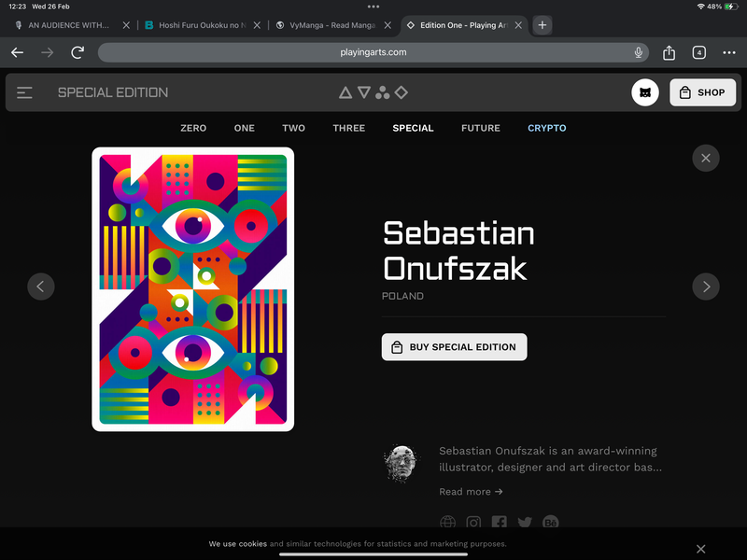Open artist's Instagram icon link
The height and width of the screenshot is (560, 747).
click(473, 523)
